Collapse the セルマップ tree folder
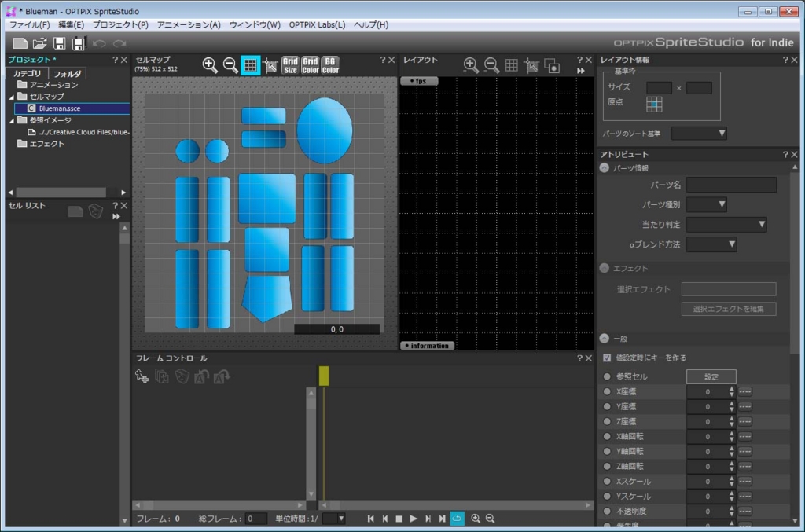Screen dimensions: 805x532 [x=12, y=97]
